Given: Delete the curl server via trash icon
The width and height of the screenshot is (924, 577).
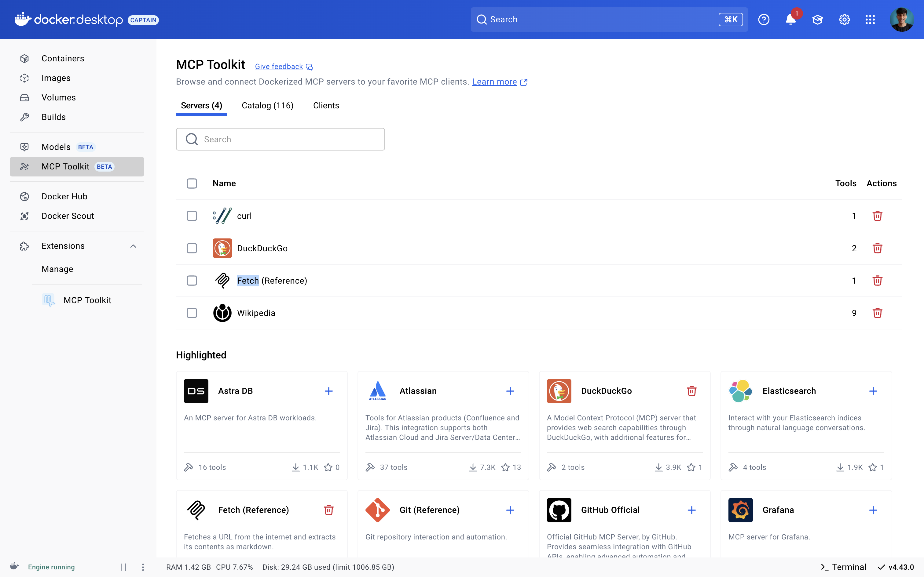Looking at the screenshot, I should (x=877, y=216).
